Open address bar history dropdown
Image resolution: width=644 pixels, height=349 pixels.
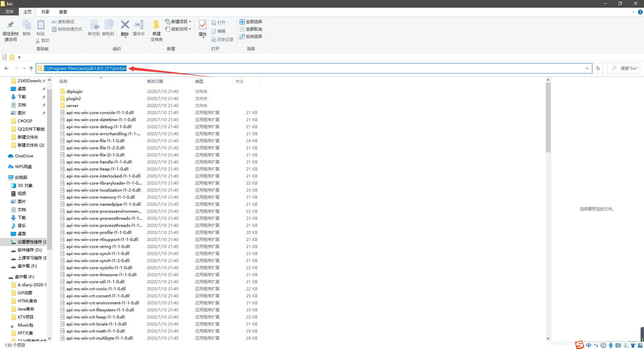pyautogui.click(x=587, y=68)
